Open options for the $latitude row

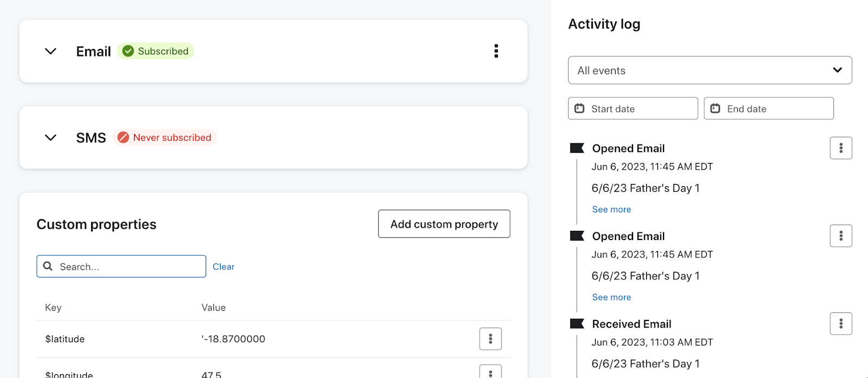490,339
